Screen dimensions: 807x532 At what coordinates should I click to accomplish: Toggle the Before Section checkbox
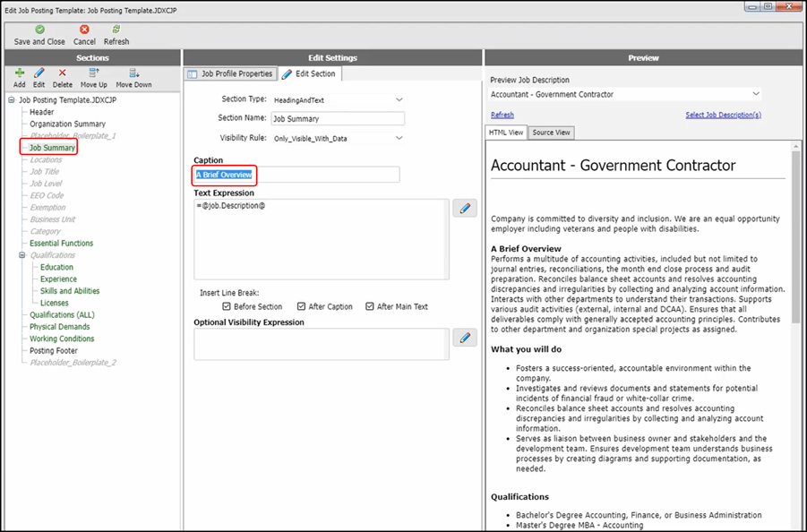click(227, 306)
